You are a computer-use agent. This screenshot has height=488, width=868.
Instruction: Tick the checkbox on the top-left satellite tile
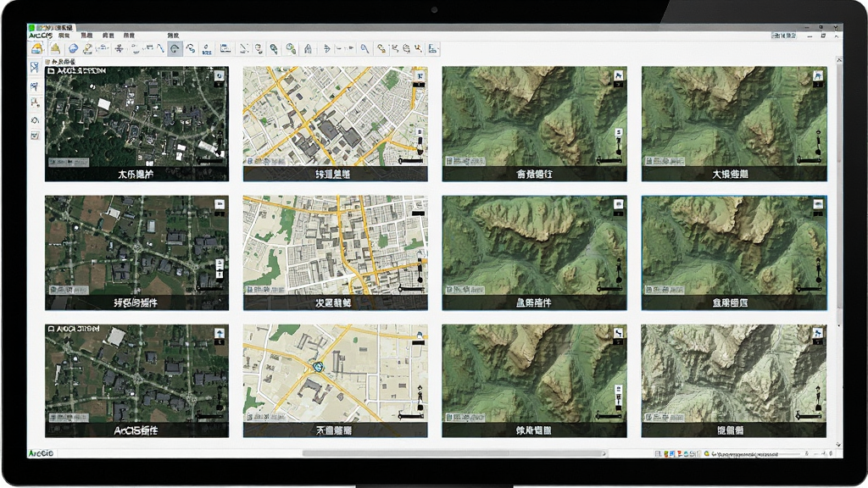51,71
